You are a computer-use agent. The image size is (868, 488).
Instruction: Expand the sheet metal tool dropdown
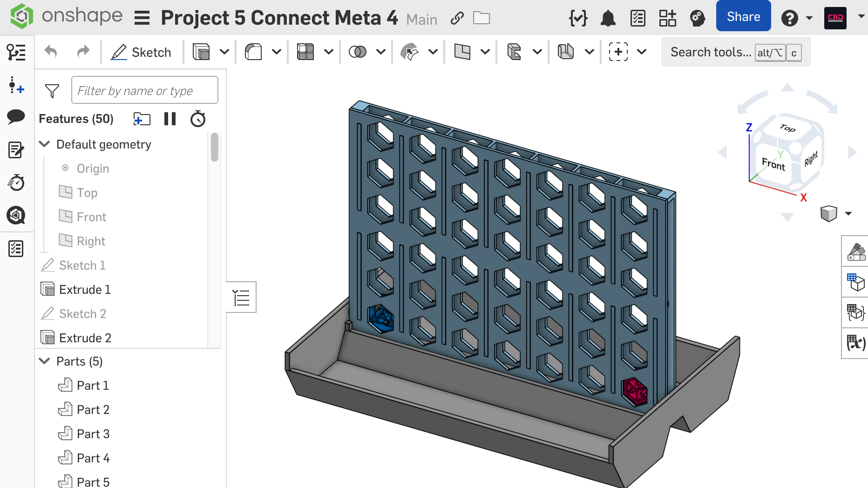click(x=537, y=52)
